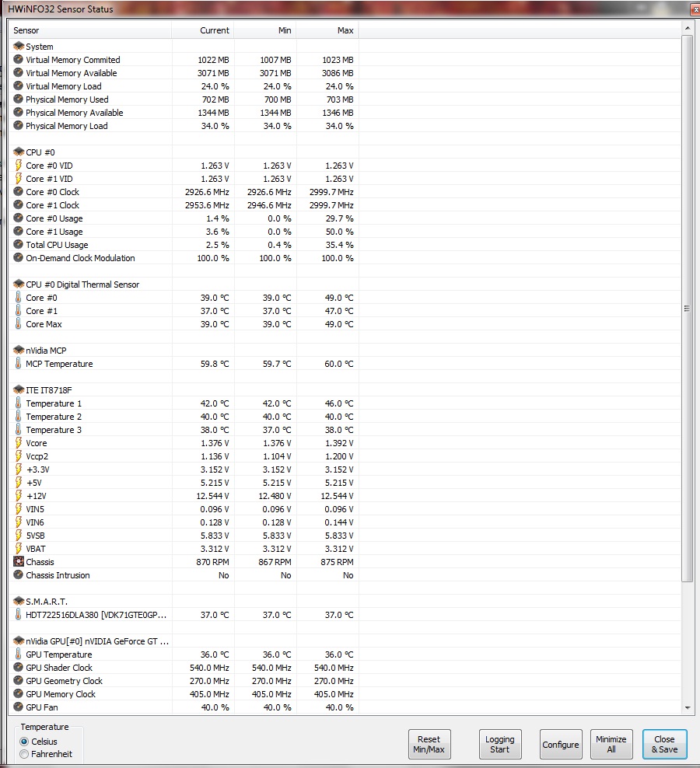Click the Virtual Memory Load gauge icon
This screenshot has height=768, width=700.
(x=18, y=86)
